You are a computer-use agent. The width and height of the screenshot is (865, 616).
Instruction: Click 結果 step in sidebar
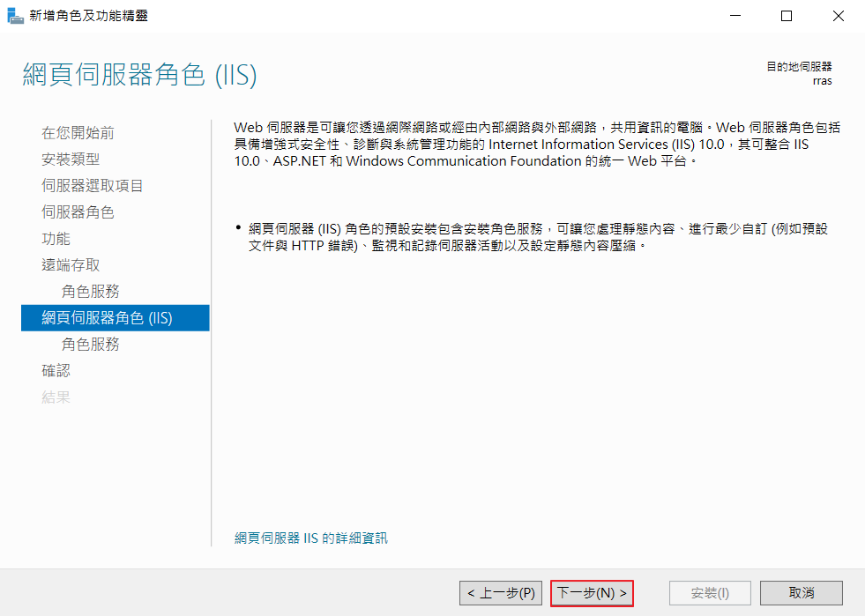tap(56, 397)
